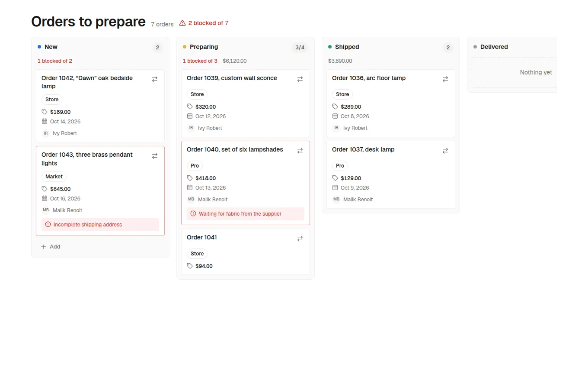The width and height of the screenshot is (588, 368).
Task: Click calendar icon beside Oct 13, 2026
Action: pyautogui.click(x=190, y=187)
